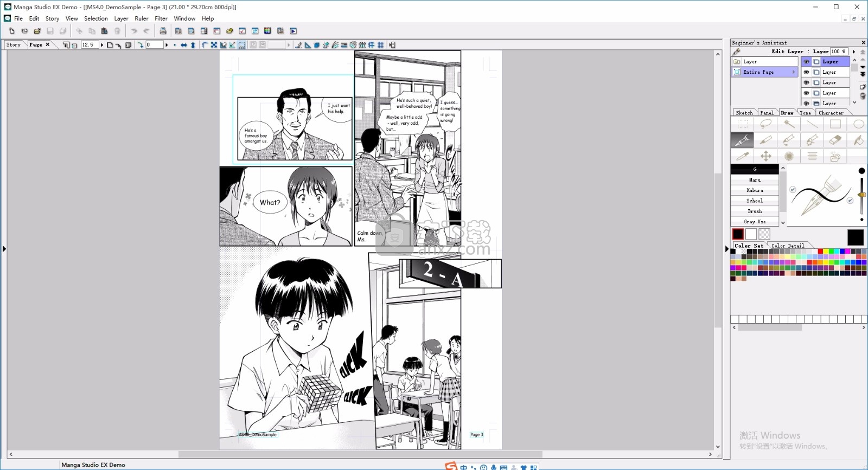The image size is (868, 470).
Task: Select the Line tool
Action: tap(812, 124)
